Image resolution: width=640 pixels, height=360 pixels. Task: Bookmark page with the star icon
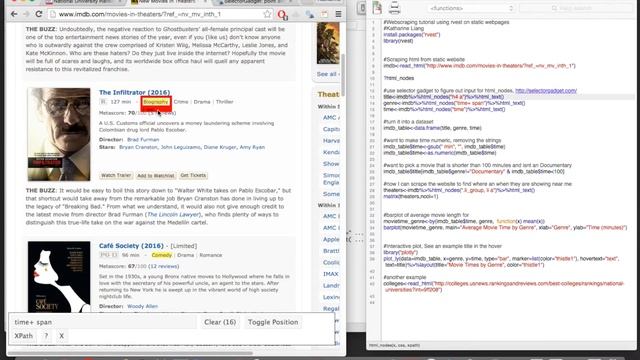(x=267, y=14)
